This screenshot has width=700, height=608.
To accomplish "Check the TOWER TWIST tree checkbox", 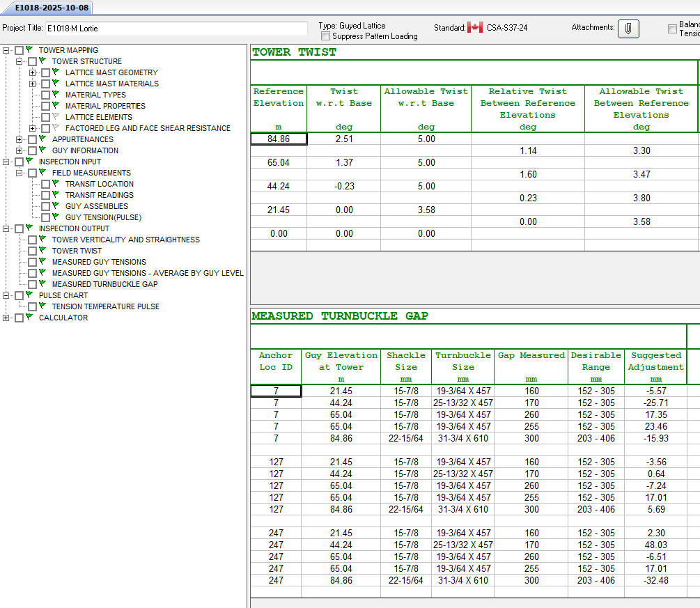I will click(x=33, y=251).
